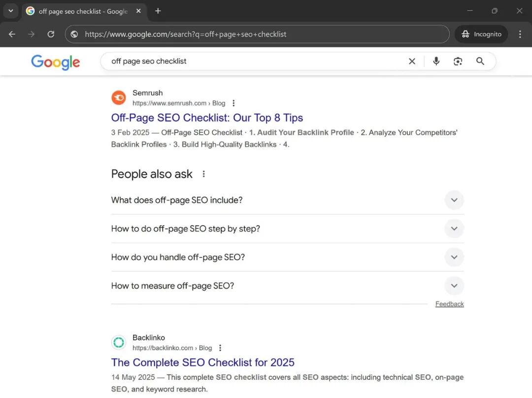Open 'Off-Page SEO Checklist: Our Top 8 Tips'
Screen dimensions: 532x398
207,118
